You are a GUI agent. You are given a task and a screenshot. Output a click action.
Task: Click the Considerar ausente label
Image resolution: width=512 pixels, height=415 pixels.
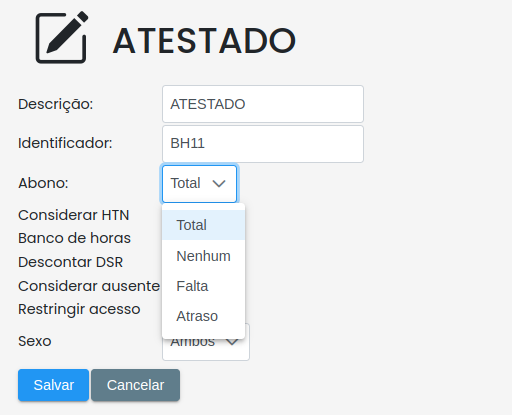[89, 286]
